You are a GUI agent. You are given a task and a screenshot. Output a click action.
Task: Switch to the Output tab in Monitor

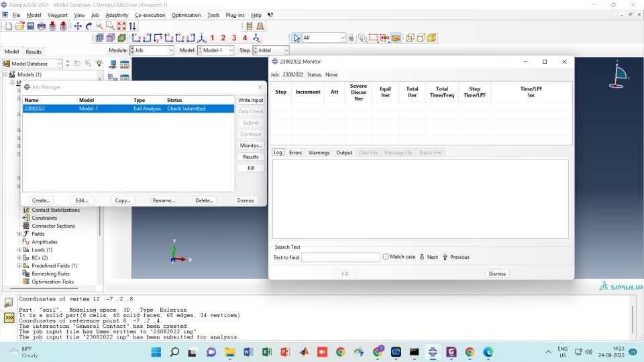tap(344, 152)
